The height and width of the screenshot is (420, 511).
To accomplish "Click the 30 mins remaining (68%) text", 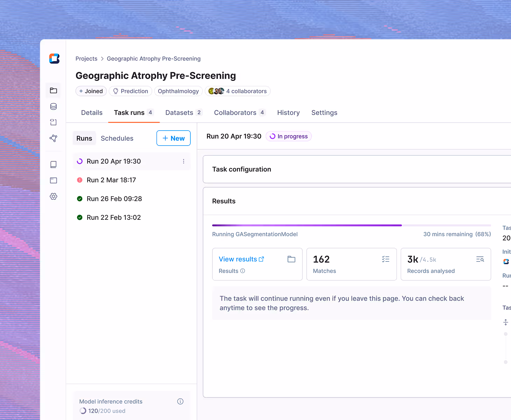I will (457, 234).
